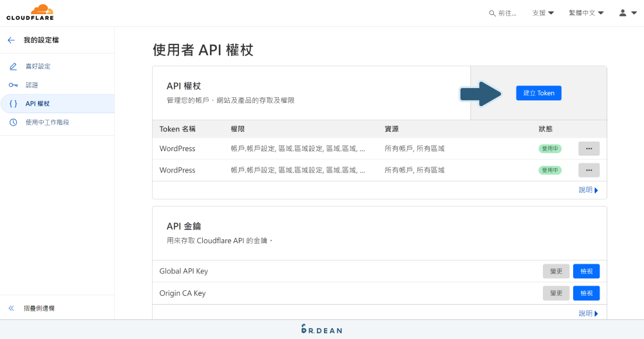
Task: Select 使用中工作階段 in the sidebar menu
Action: coord(47,122)
